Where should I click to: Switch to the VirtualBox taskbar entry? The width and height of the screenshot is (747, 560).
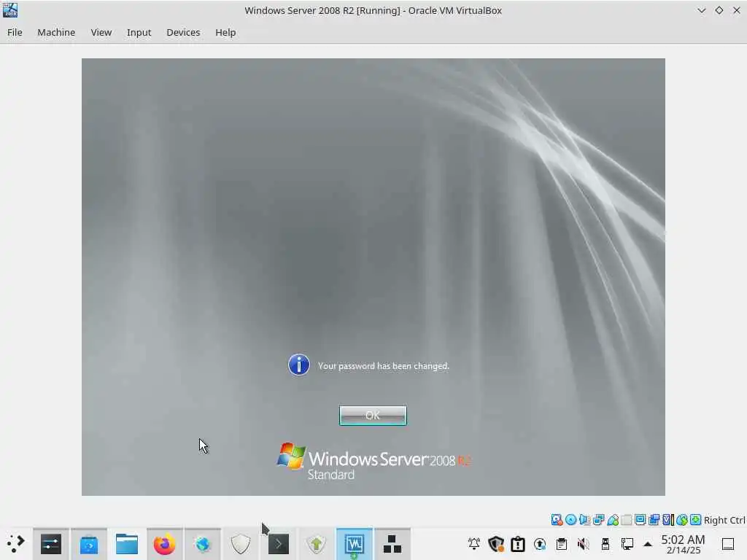click(355, 544)
